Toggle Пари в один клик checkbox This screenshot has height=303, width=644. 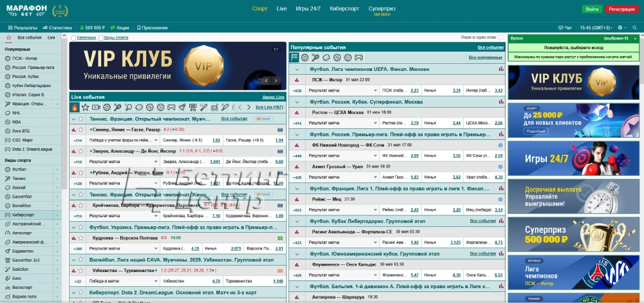(500, 37)
